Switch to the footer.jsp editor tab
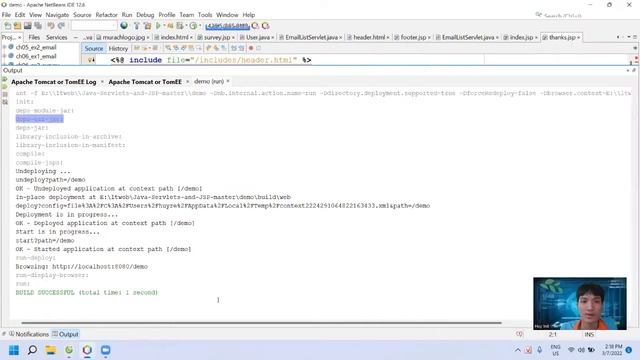The image size is (640, 360). (413, 37)
